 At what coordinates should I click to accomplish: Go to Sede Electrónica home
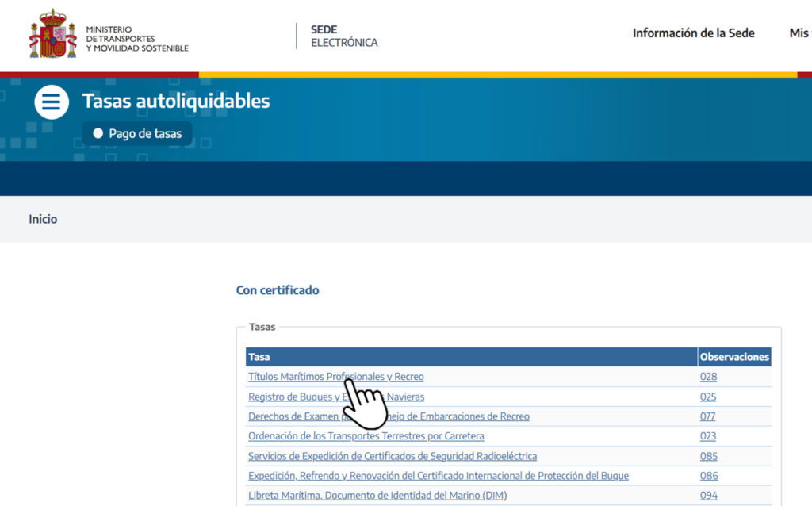343,36
